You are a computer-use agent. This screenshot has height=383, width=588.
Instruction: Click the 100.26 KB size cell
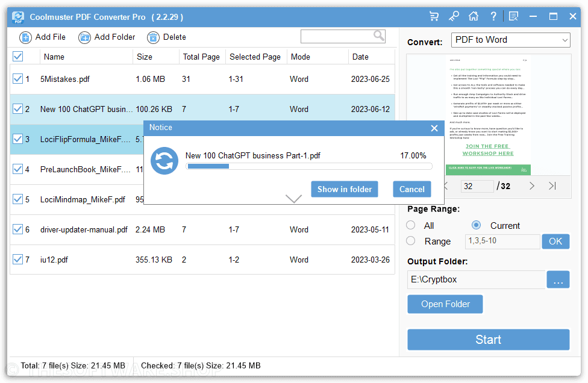154,109
